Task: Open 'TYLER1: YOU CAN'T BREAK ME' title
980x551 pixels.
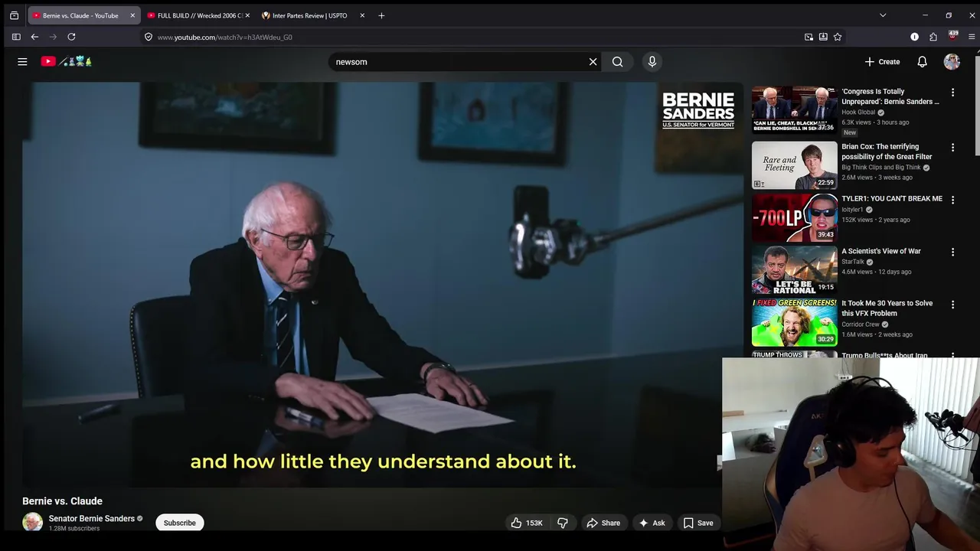Action: point(892,199)
